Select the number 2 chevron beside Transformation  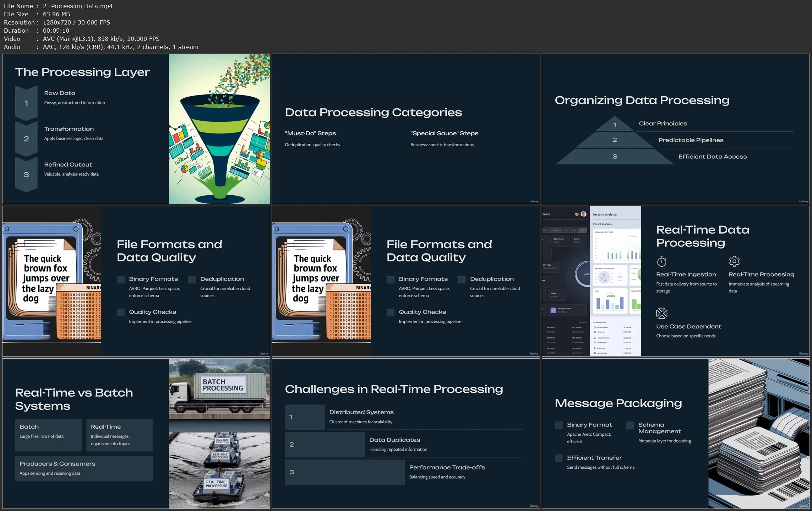pos(26,139)
